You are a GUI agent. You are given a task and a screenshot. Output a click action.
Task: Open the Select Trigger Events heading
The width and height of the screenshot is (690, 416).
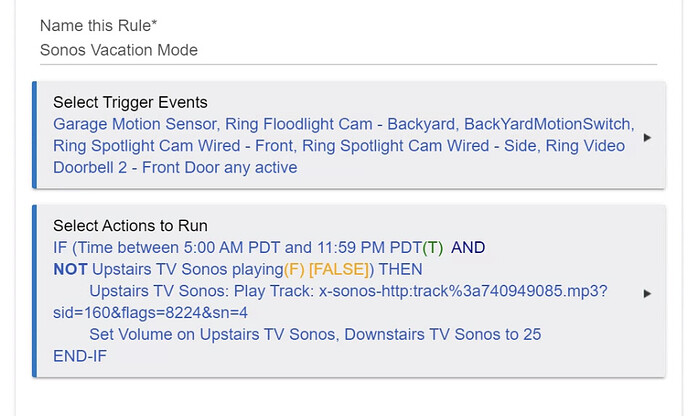[x=130, y=102]
